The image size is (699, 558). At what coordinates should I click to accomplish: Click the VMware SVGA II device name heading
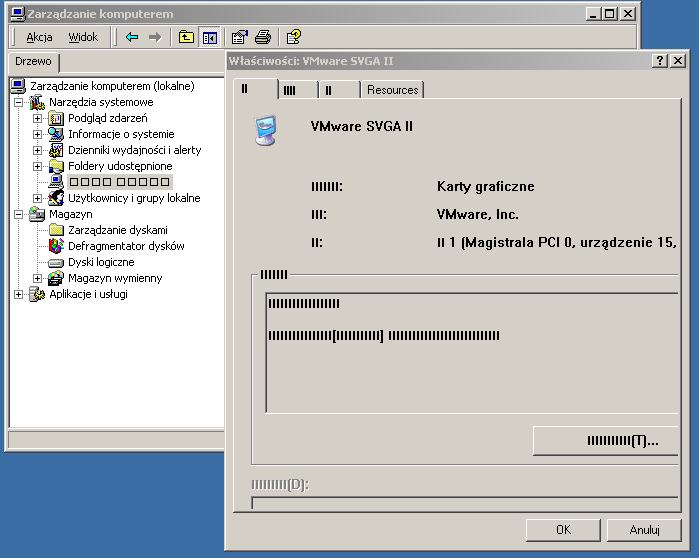[362, 126]
